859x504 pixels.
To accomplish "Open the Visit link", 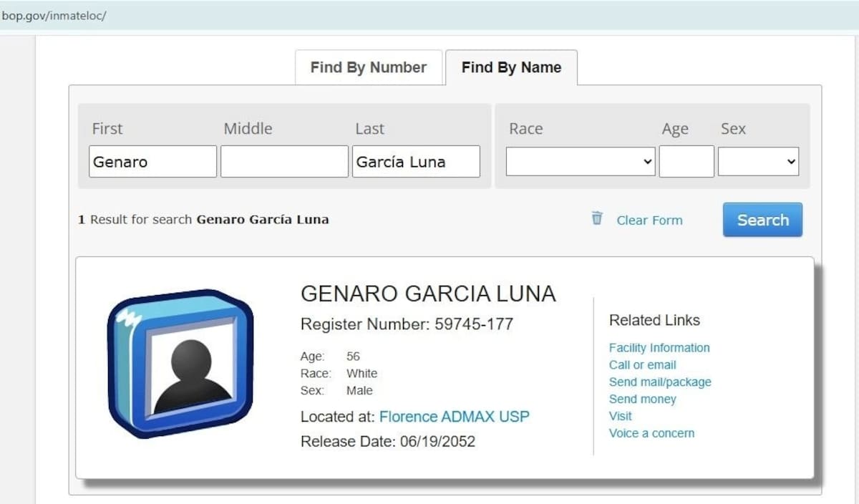I will [620, 416].
